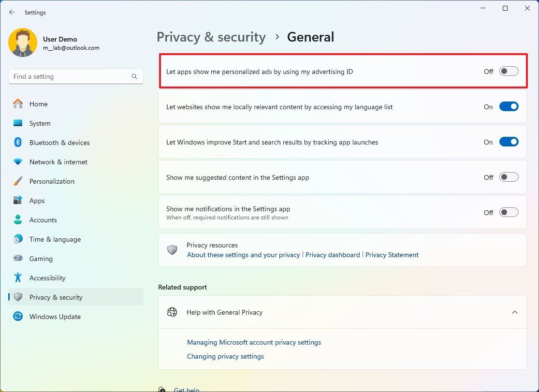This screenshot has height=392, width=539.
Task: Click the Find a setting search box
Action: [x=76, y=76]
